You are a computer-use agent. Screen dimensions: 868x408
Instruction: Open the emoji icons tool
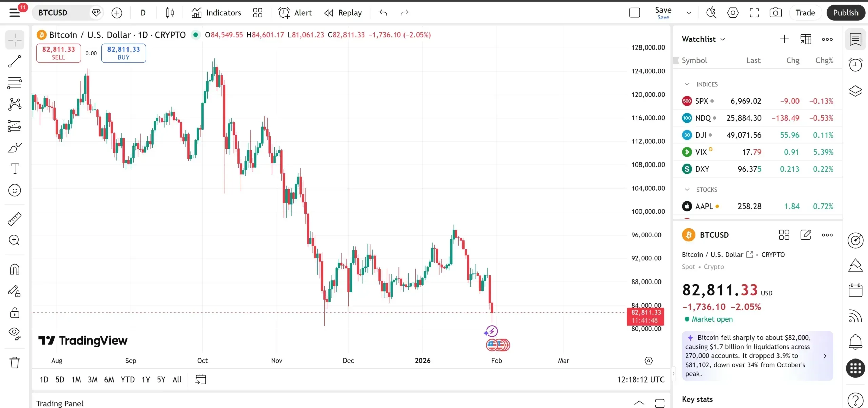[x=15, y=190]
